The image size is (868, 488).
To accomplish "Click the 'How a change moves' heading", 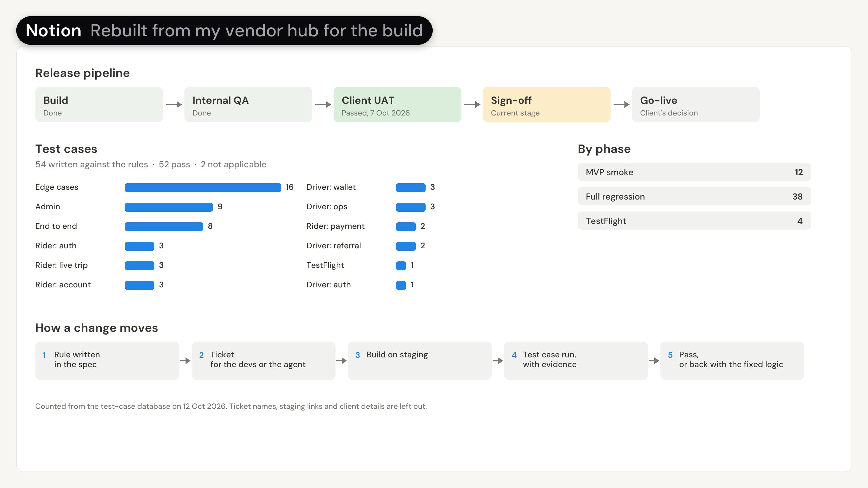I will (x=97, y=328).
